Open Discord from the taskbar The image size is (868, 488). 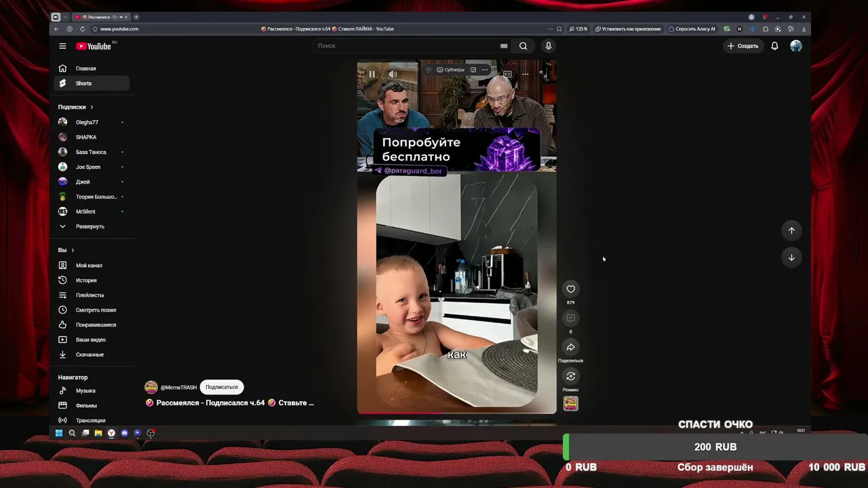pyautogui.click(x=124, y=433)
